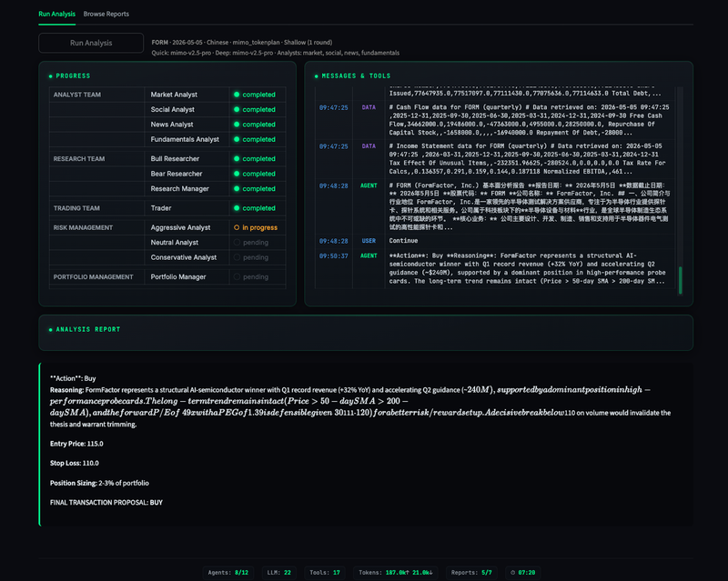This screenshot has height=581, width=728.
Task: Select the Trader row label
Action: pyautogui.click(x=161, y=208)
